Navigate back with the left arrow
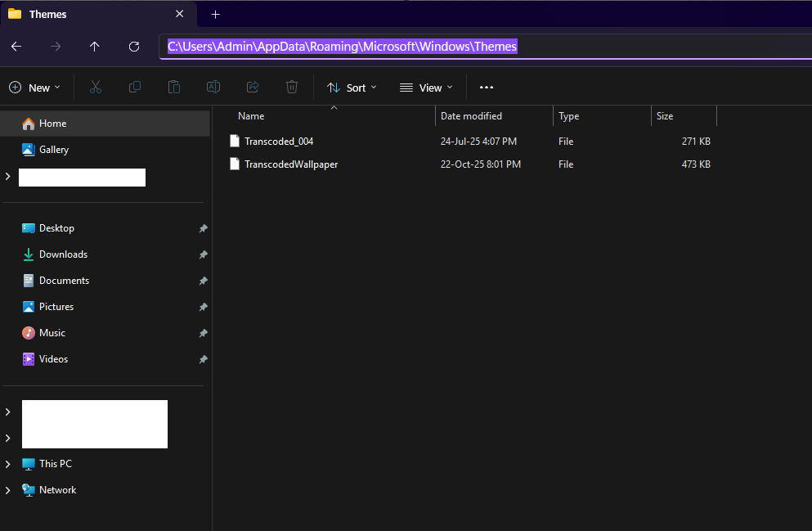This screenshot has width=812, height=531. (16, 47)
